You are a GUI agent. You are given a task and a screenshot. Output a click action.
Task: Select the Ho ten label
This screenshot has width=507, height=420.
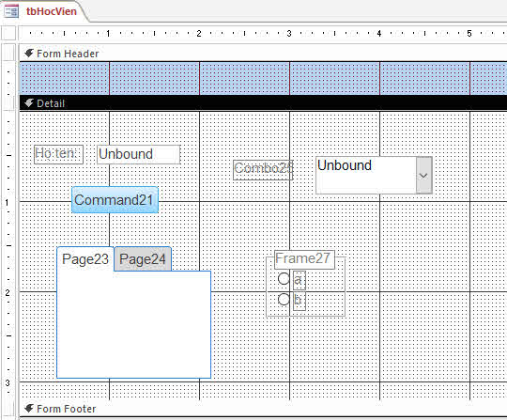[58, 154]
